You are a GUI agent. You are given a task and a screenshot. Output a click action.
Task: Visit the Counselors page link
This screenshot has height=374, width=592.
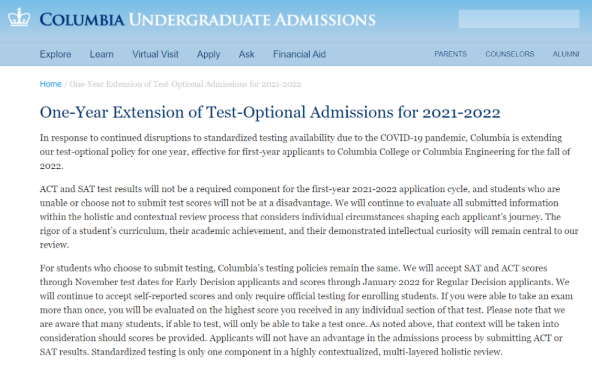point(510,54)
